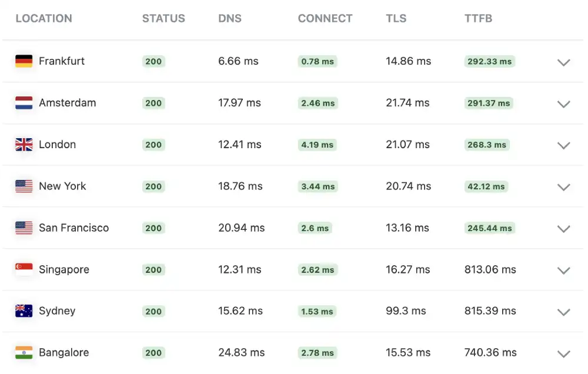This screenshot has height=374, width=588.
Task: Click Frankfurt's 0.78 ms connect badge
Action: pos(317,61)
